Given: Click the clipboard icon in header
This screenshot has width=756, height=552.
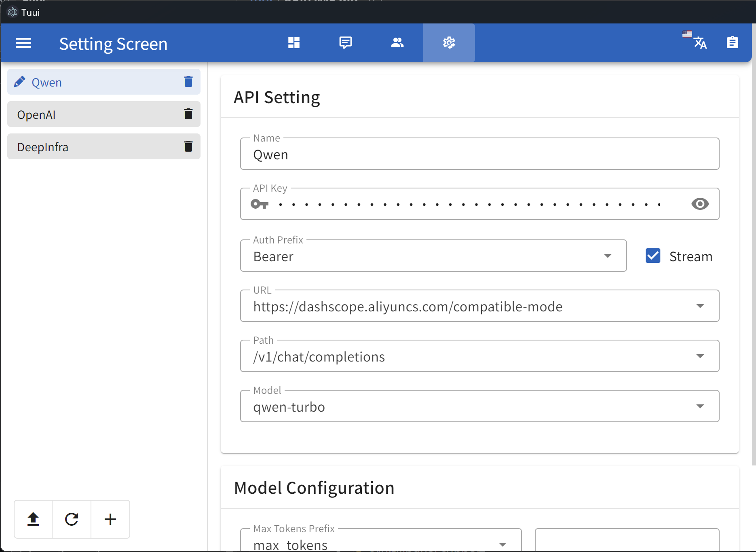Looking at the screenshot, I should click(x=732, y=42).
